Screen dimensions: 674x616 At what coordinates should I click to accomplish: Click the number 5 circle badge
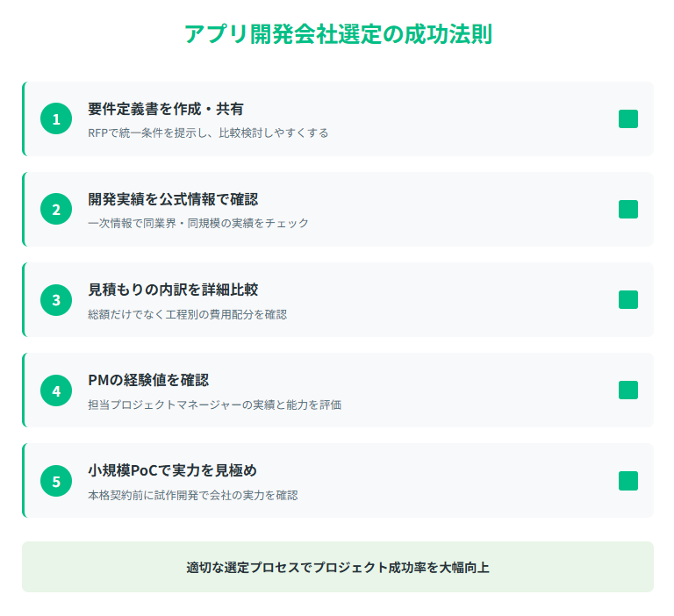(56, 481)
